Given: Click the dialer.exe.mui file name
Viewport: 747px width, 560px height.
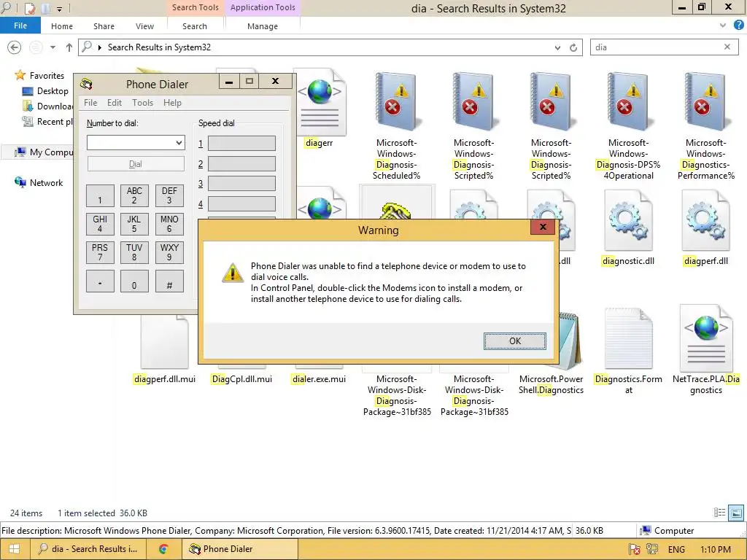Looking at the screenshot, I should (319, 379).
